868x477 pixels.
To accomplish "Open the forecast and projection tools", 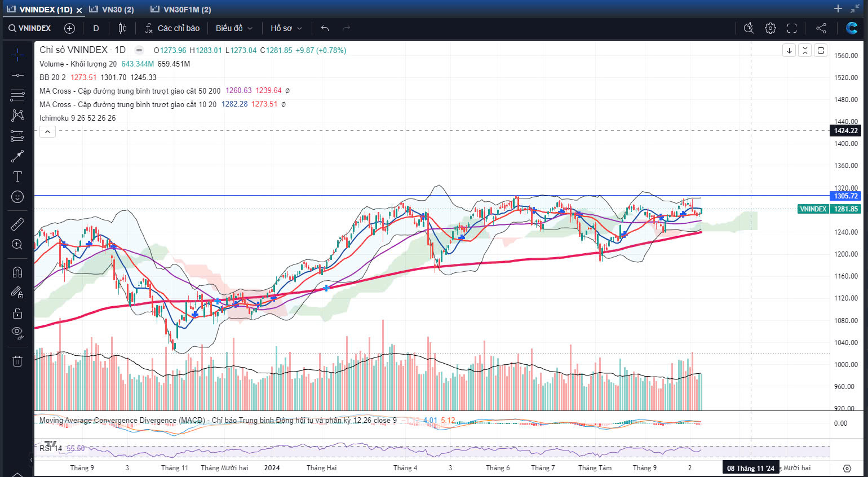I will [17, 136].
